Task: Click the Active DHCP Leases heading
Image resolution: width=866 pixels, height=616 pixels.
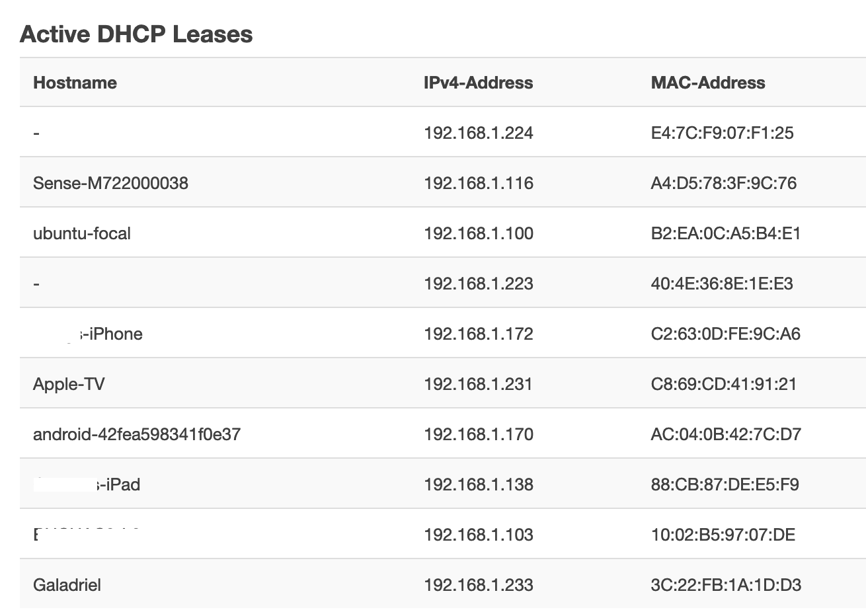Action: tap(136, 34)
